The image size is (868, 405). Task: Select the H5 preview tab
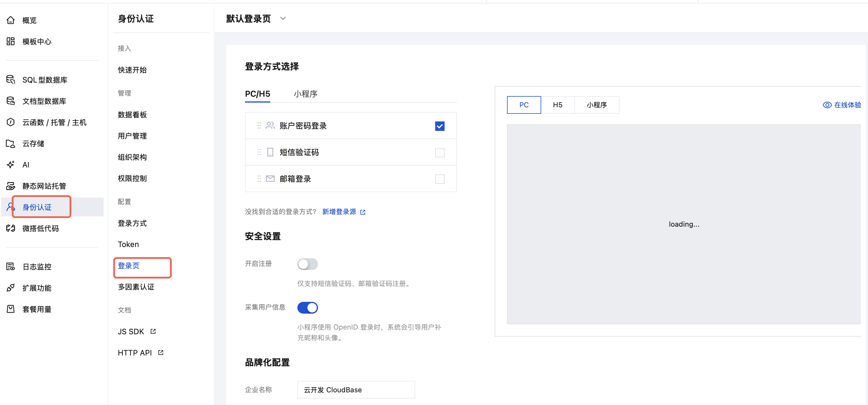coord(558,105)
